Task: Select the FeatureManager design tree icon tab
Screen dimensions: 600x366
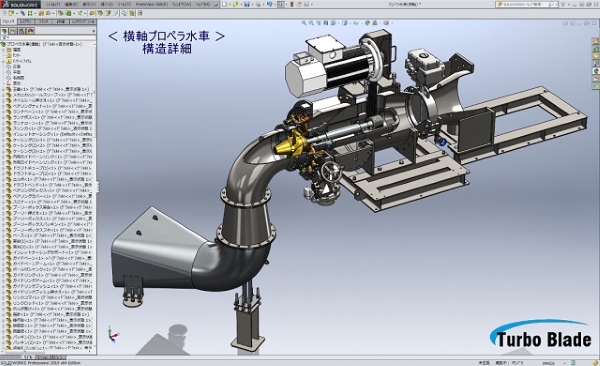Action: click(4, 31)
